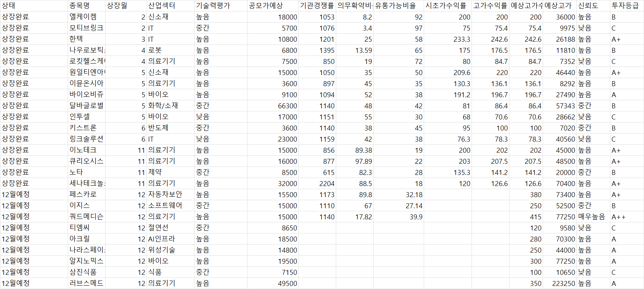Click the stock name cell '아크릴'
The height and width of the screenshot is (289, 644).
(86, 239)
